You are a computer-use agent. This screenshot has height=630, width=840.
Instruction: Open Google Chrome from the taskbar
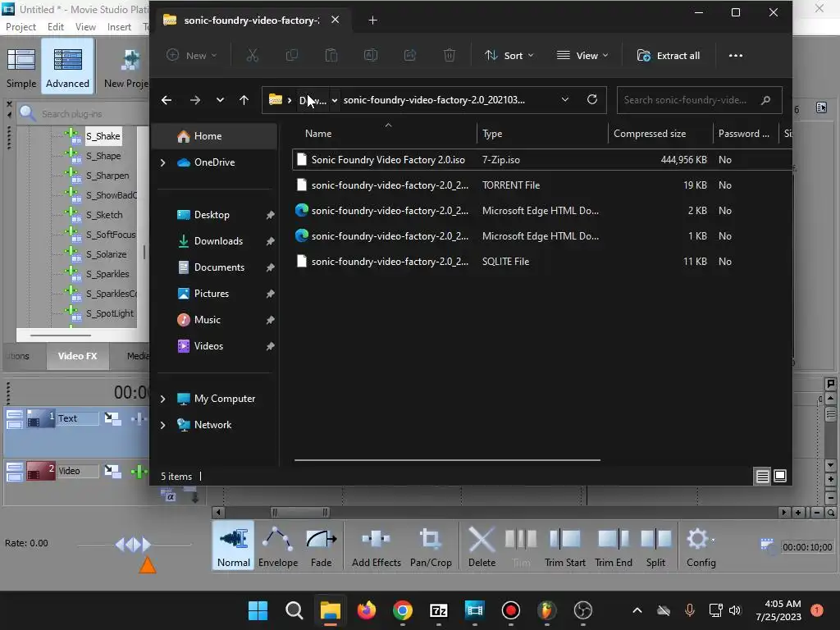pyautogui.click(x=402, y=610)
